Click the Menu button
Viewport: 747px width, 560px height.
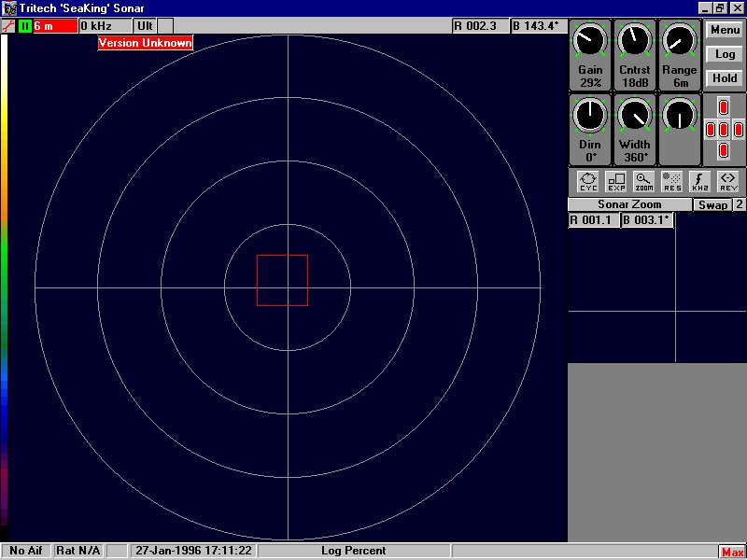[x=725, y=30]
